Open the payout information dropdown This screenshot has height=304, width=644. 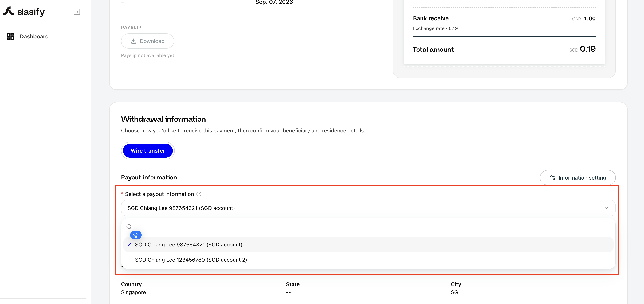click(368, 208)
